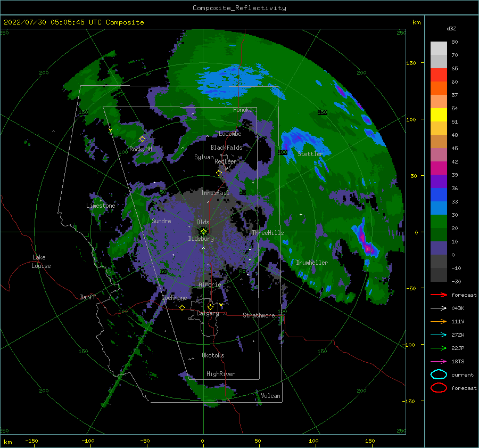The width and height of the screenshot is (479, 448).
Task: Click the Drumheller city label
Action: tap(312, 263)
